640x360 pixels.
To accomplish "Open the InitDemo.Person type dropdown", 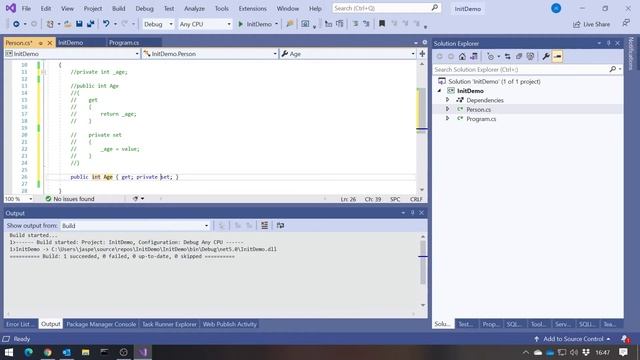I will (209, 54).
